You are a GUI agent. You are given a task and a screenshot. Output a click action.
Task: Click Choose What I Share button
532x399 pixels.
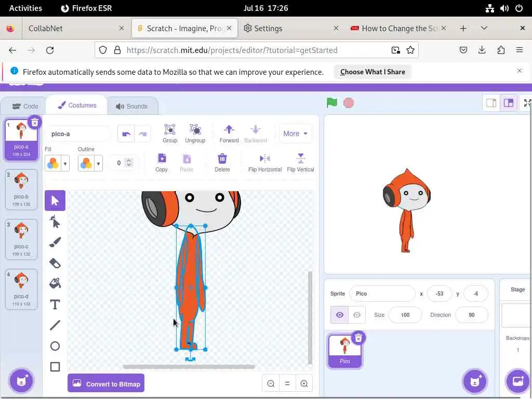(373, 72)
